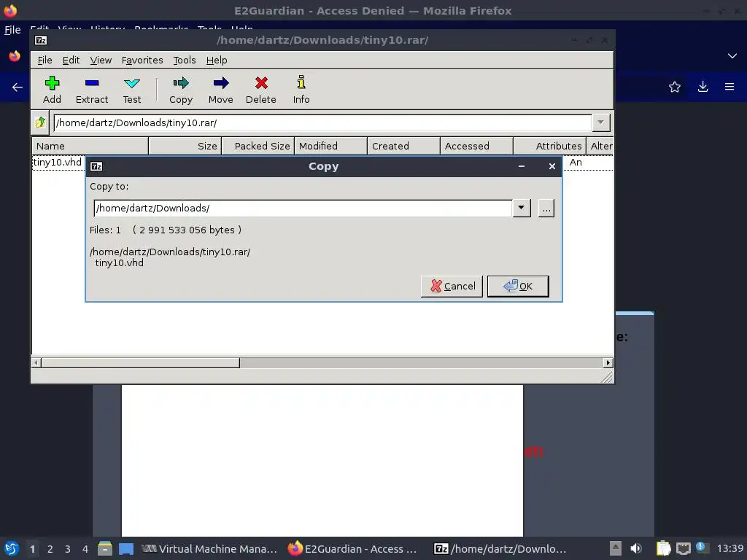This screenshot has height=560, width=747.
Task: Sort by Attributes column header
Action: [x=550, y=146]
